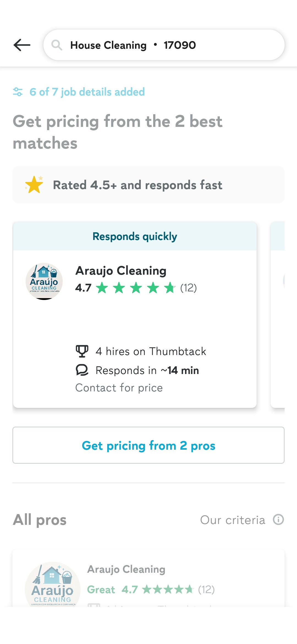Open the Our criteria link
Image resolution: width=297 pixels, height=644 pixels.
click(x=233, y=520)
